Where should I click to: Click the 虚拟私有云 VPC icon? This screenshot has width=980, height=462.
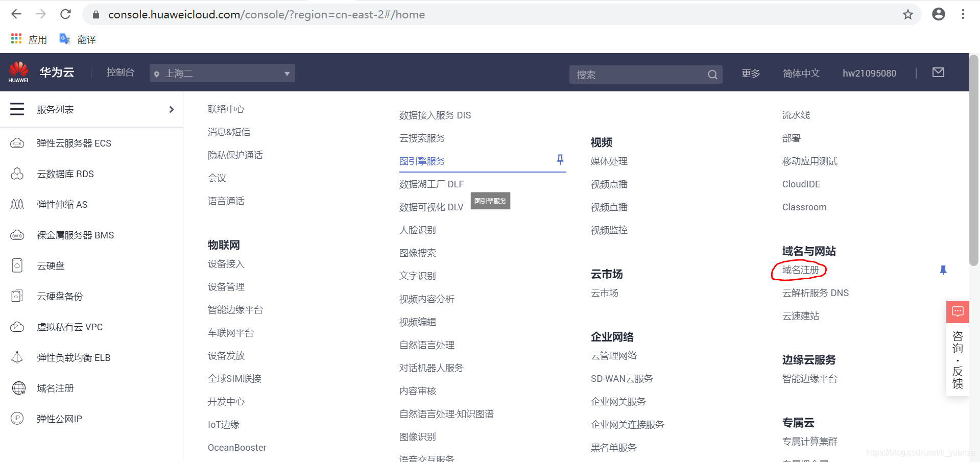[17, 327]
